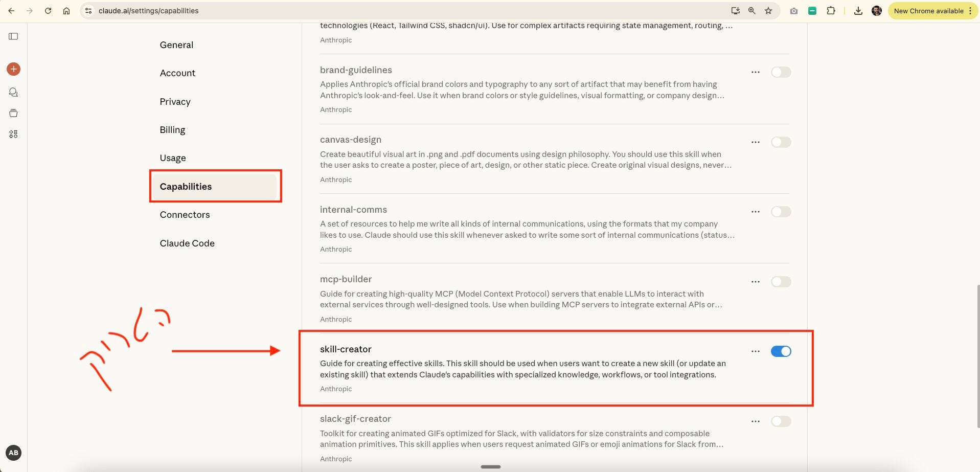Image resolution: width=980 pixels, height=472 pixels.
Task: Click the install app icon in address bar
Action: pyautogui.click(x=735, y=11)
